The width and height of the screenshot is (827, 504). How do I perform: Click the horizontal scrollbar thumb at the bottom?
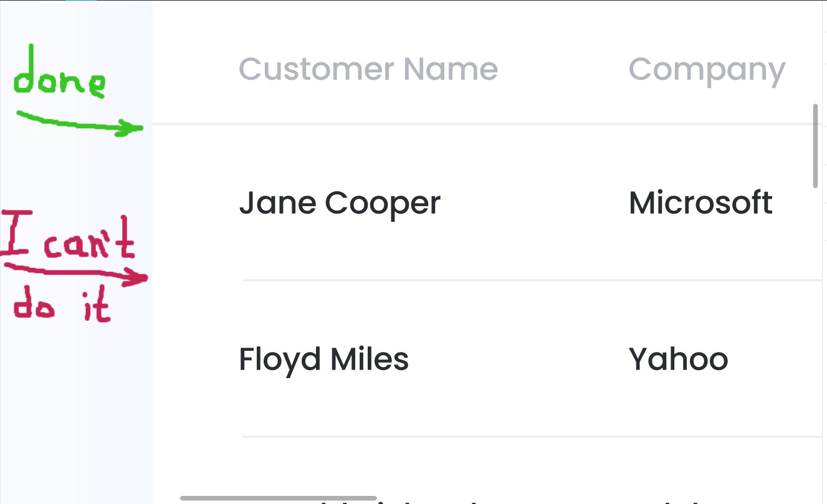tap(279, 498)
